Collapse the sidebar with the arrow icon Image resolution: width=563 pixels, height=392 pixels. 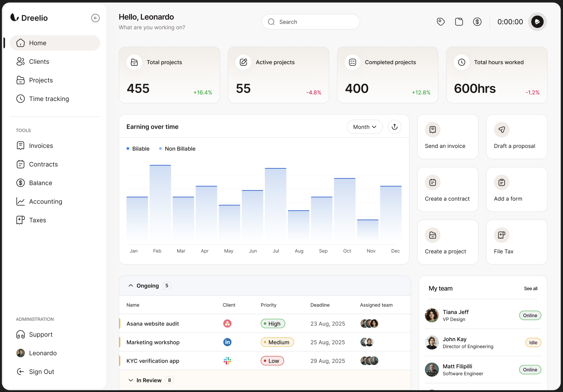pyautogui.click(x=95, y=18)
